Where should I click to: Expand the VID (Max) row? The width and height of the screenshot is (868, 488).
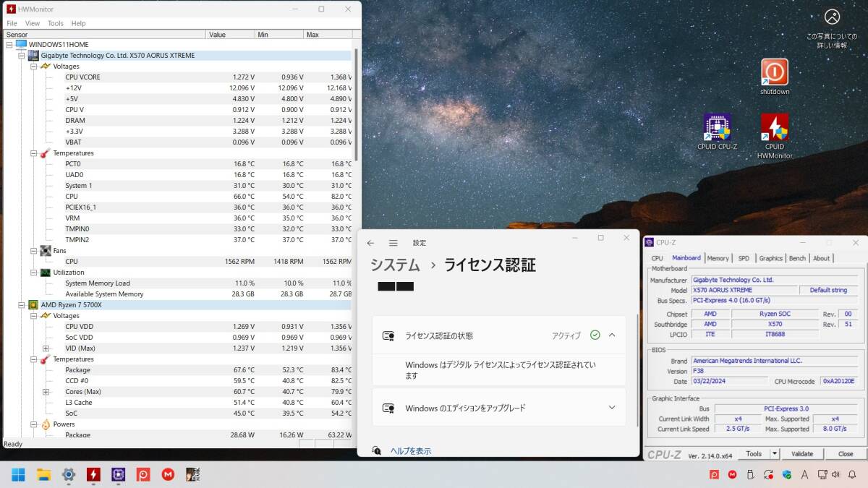pyautogui.click(x=46, y=348)
